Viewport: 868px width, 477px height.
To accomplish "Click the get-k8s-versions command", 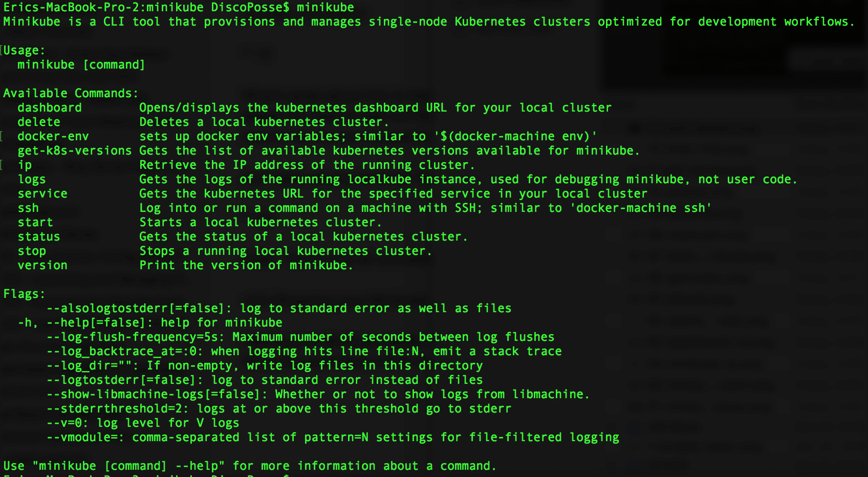I will tap(75, 150).
